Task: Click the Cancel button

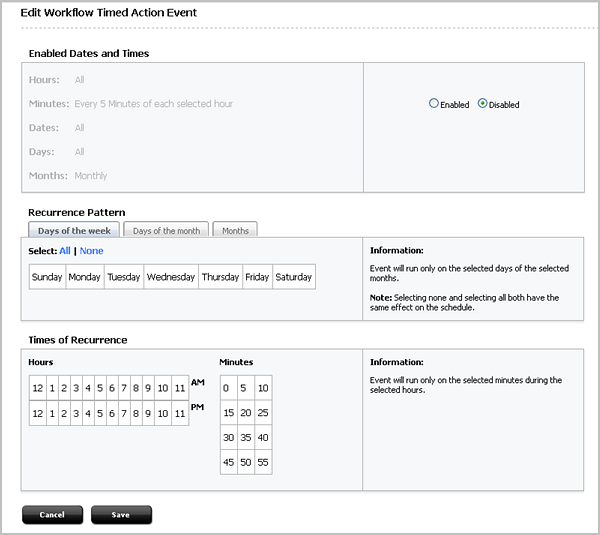Action: point(52,515)
